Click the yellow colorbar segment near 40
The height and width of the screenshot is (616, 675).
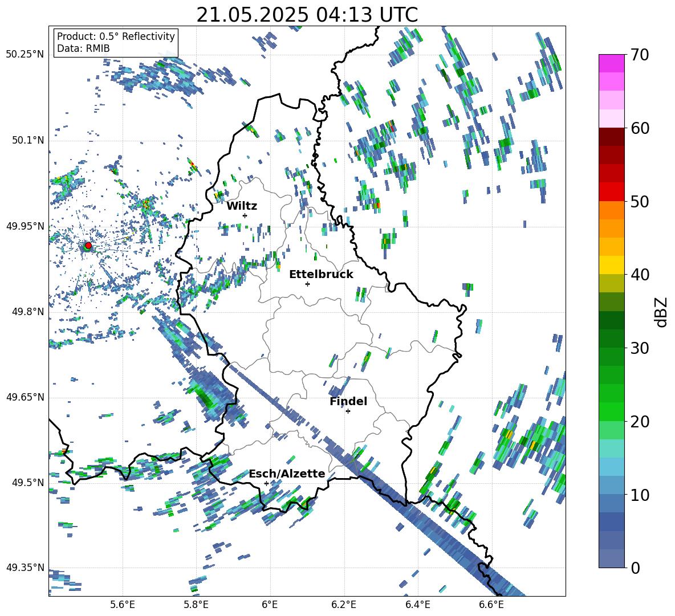(611, 265)
